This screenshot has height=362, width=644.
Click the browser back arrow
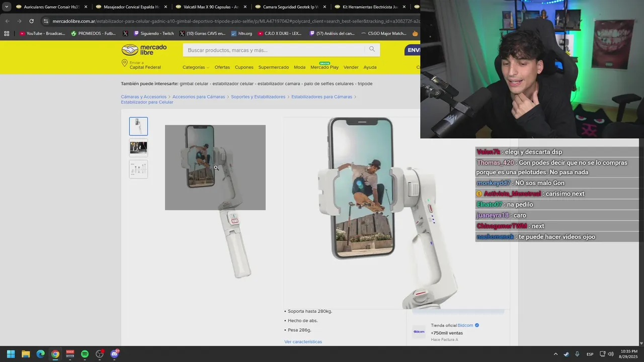click(7, 21)
